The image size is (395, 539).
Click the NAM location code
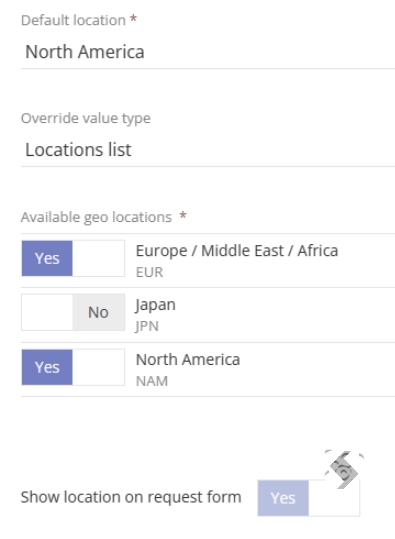click(152, 381)
